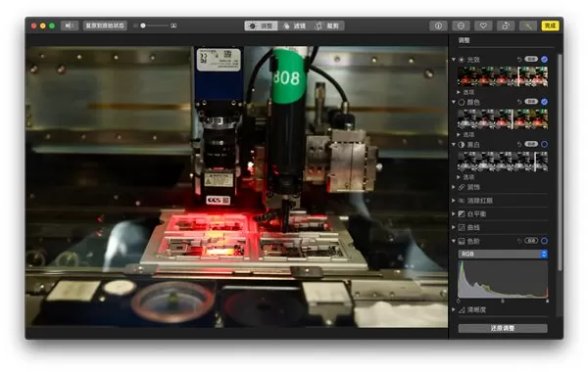Expand the 曲线 curves section
Viewport: 588px width, 372px height.
[454, 227]
